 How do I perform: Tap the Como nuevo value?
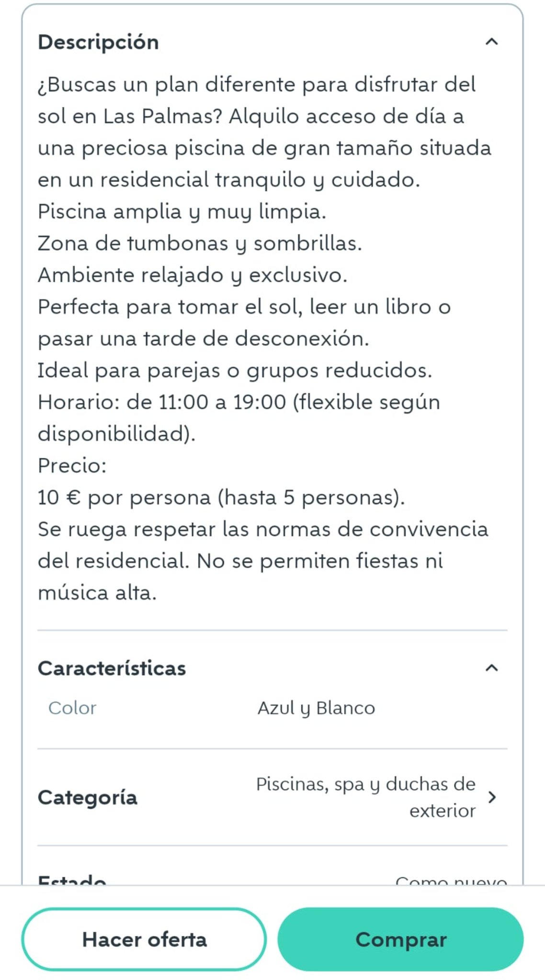pos(451,880)
